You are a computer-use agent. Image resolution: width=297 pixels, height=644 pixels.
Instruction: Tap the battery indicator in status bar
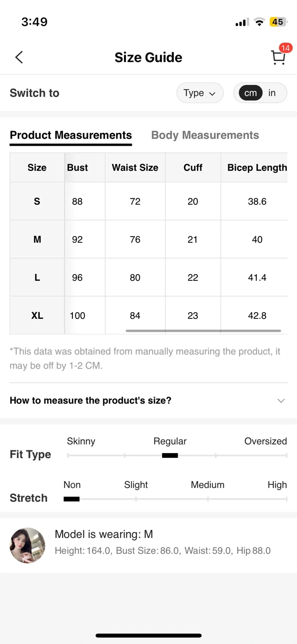277,22
